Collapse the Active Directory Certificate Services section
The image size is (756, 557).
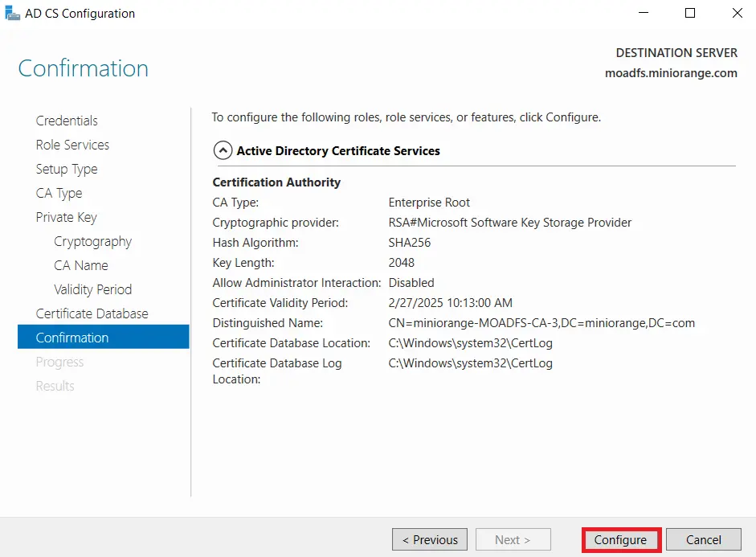click(x=223, y=150)
